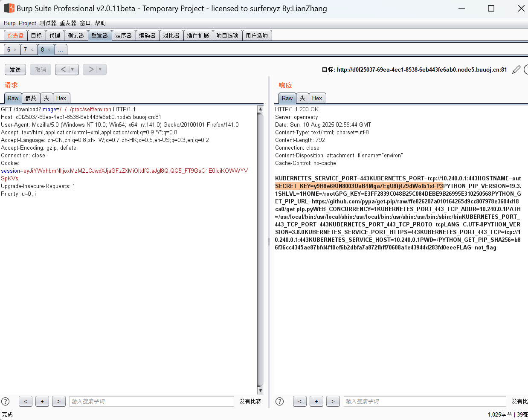Switch to 代理 proxy tab
Image resolution: width=528 pixels, height=420 pixels.
[x=55, y=35]
